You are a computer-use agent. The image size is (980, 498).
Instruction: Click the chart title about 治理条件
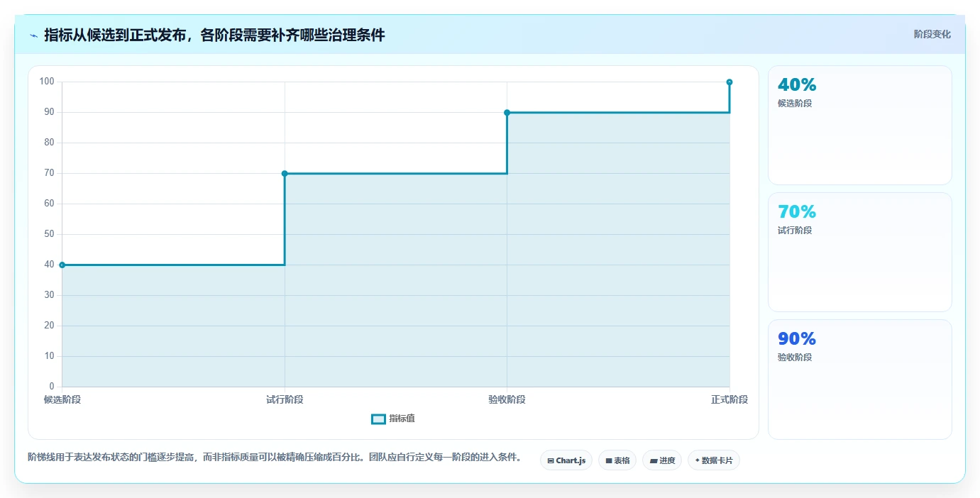pos(214,35)
